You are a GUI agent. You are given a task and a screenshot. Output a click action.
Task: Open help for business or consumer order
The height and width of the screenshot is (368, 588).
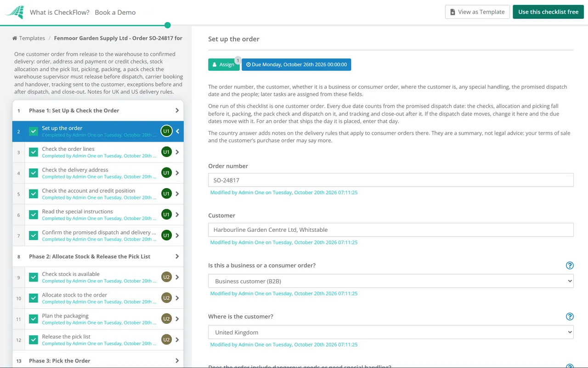coord(570,265)
